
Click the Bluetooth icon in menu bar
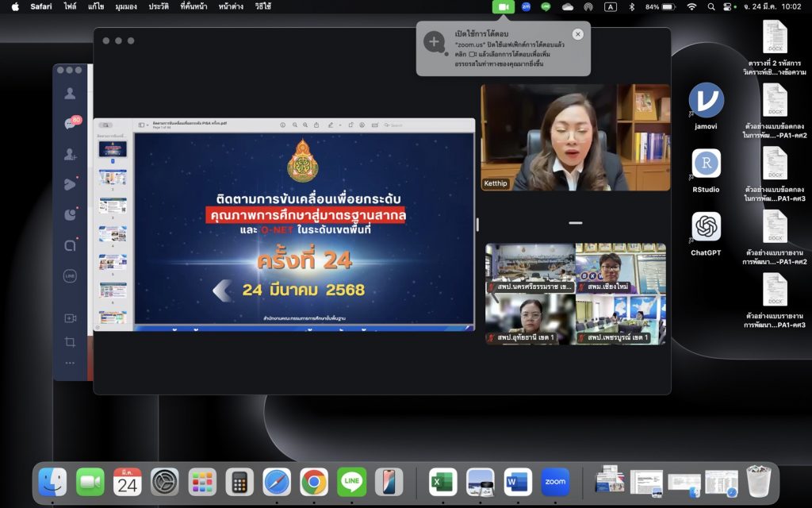tap(632, 6)
